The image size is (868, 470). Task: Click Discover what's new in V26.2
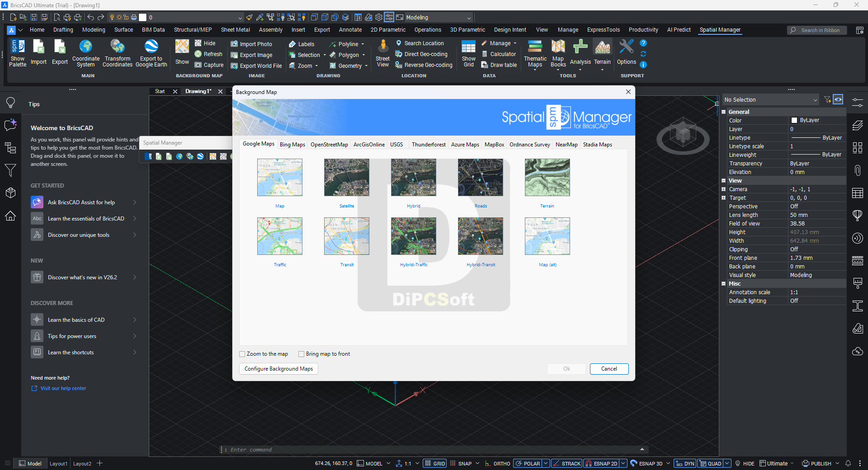coord(84,277)
